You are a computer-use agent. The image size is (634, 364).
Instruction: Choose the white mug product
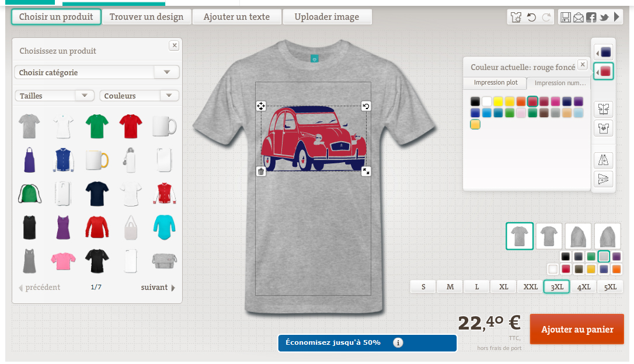[165, 126]
